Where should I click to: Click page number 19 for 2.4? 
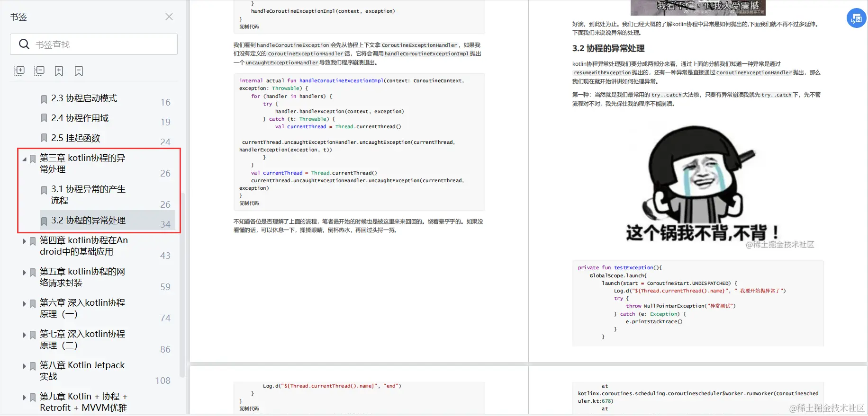click(x=165, y=122)
